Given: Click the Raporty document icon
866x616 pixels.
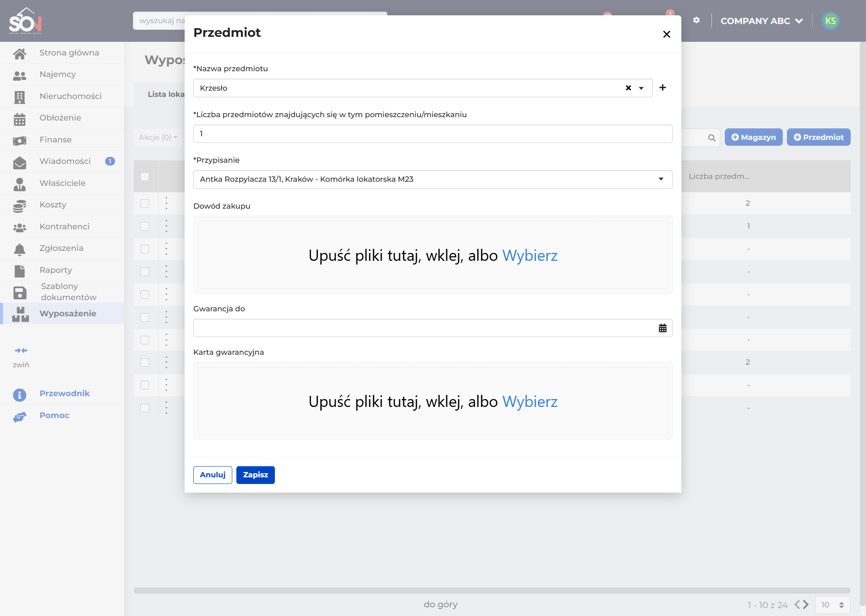Looking at the screenshot, I should [x=19, y=271].
